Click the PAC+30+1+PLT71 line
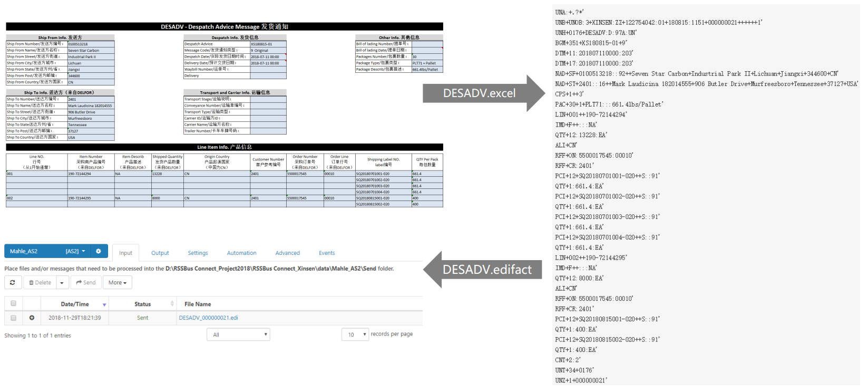This screenshot has height=391, width=868. point(609,104)
